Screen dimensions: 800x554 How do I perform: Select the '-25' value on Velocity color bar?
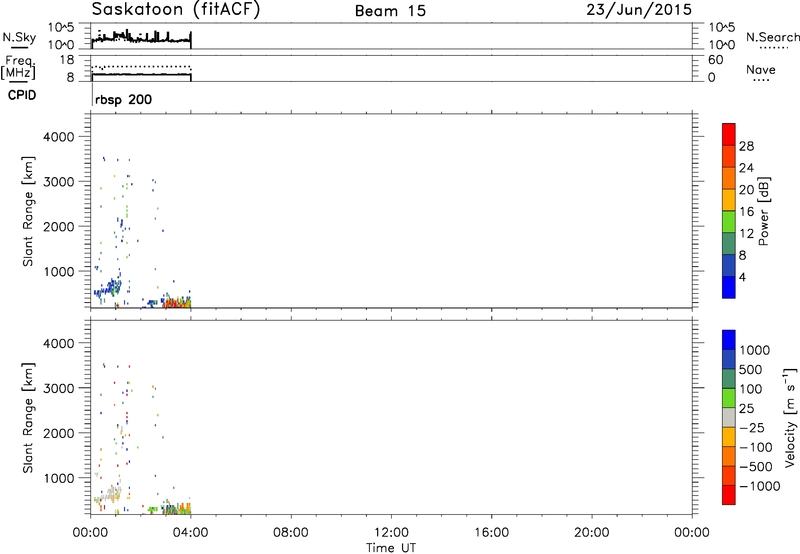point(752,428)
